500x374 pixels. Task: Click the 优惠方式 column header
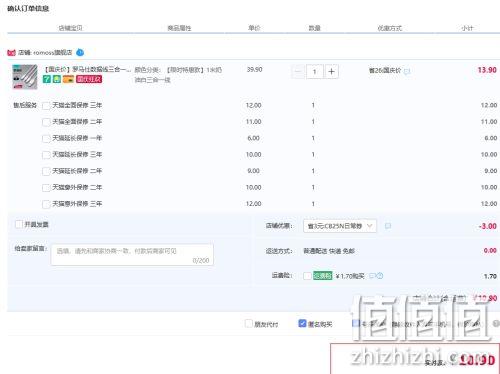390,28
